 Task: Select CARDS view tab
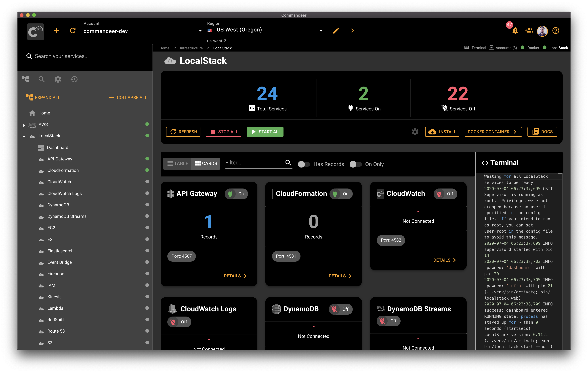tap(206, 164)
